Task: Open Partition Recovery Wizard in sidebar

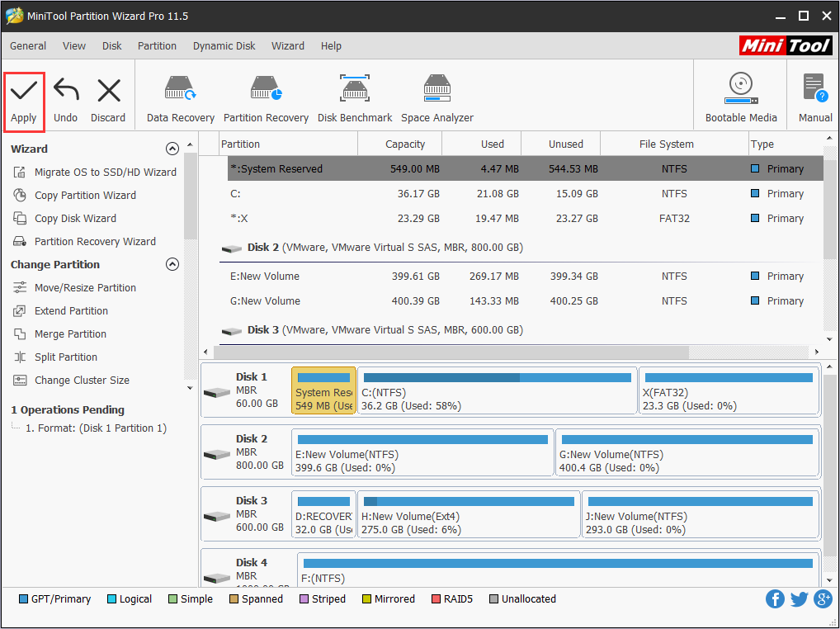Action: point(84,241)
